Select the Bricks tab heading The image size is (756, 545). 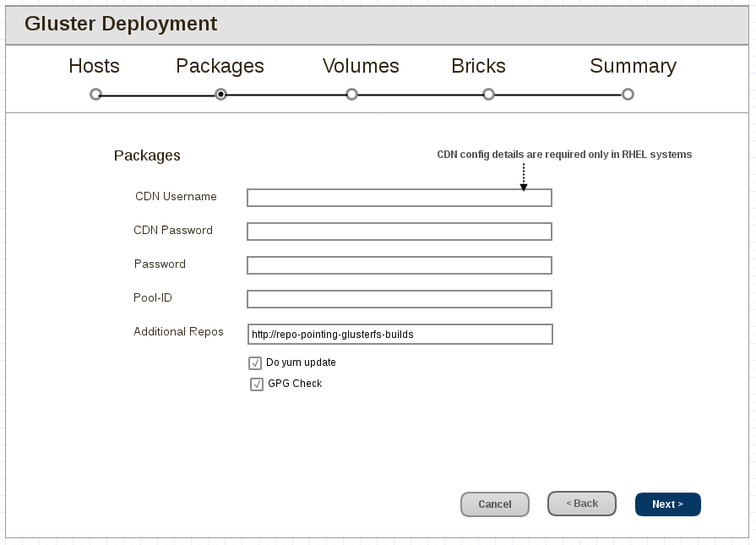click(x=478, y=66)
